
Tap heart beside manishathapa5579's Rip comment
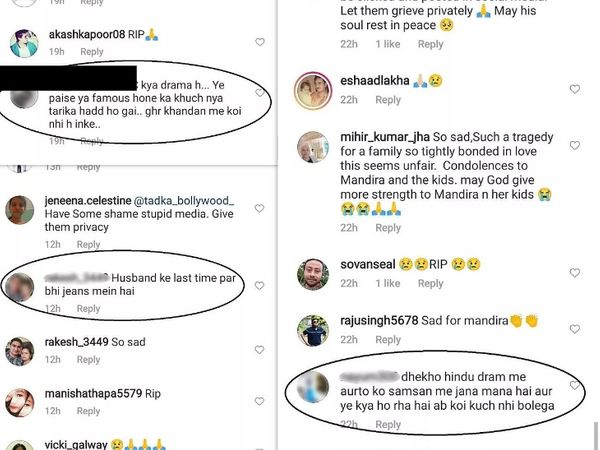point(260,397)
